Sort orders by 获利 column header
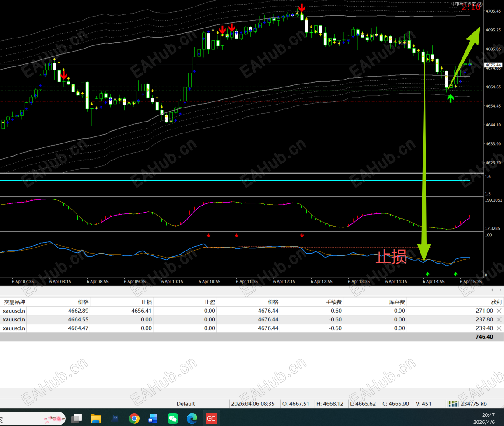Viewport: 504px width, 426px height. [x=496, y=302]
